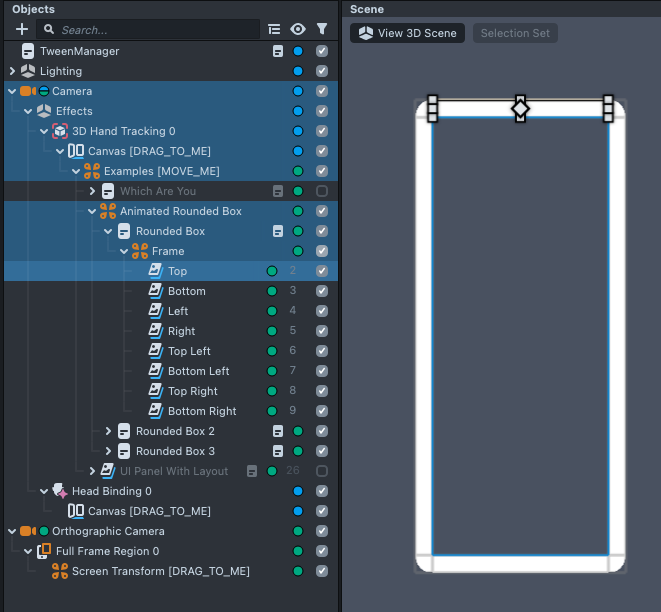
Task: Click the View 3D Scene button
Action: [x=407, y=33]
